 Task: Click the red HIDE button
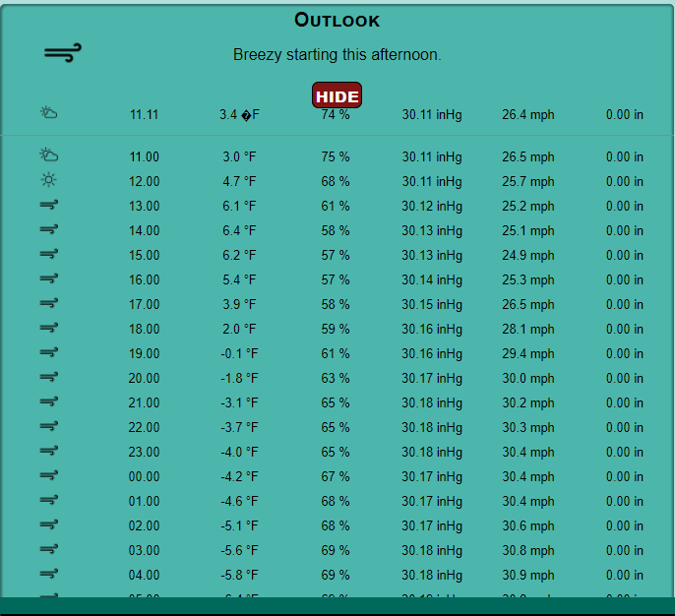337,95
